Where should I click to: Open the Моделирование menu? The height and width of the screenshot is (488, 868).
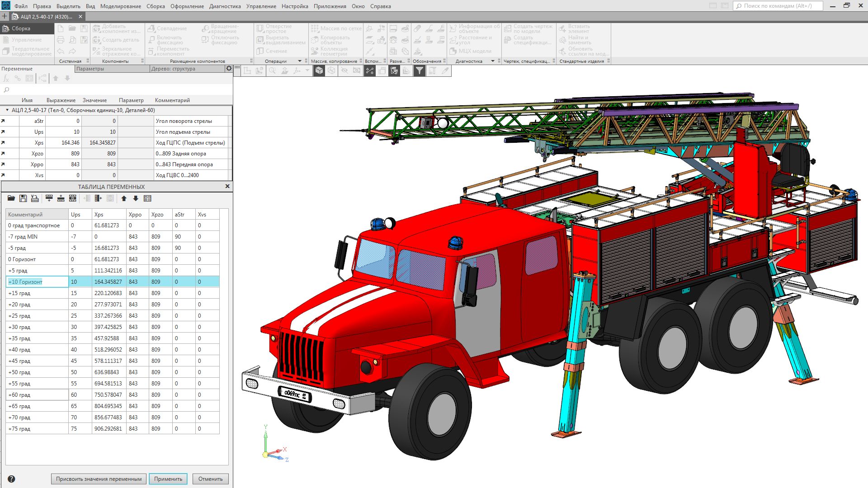120,6
